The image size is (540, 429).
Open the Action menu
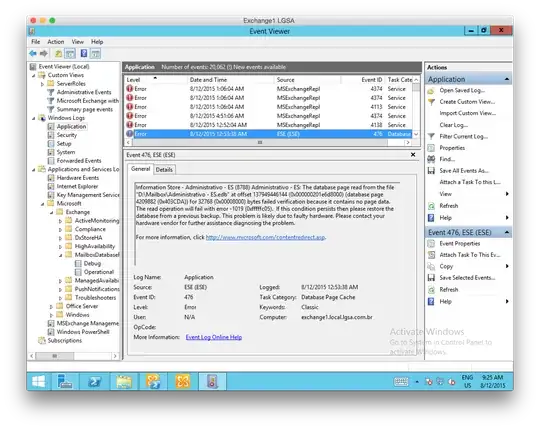pos(56,42)
